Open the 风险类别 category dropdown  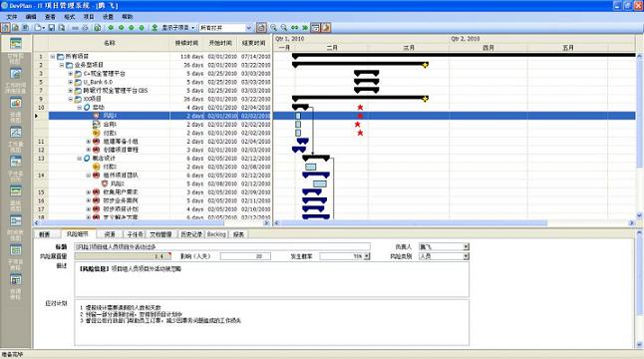466,256
